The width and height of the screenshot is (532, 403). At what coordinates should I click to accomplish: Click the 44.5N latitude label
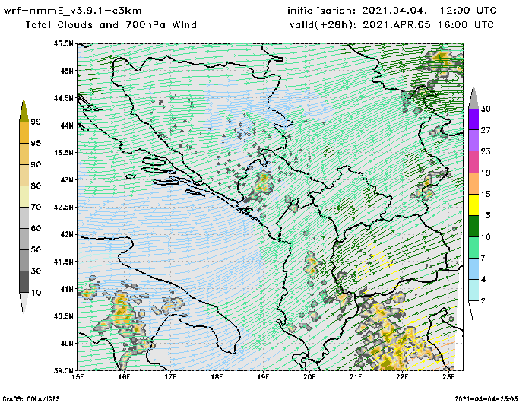(x=63, y=98)
